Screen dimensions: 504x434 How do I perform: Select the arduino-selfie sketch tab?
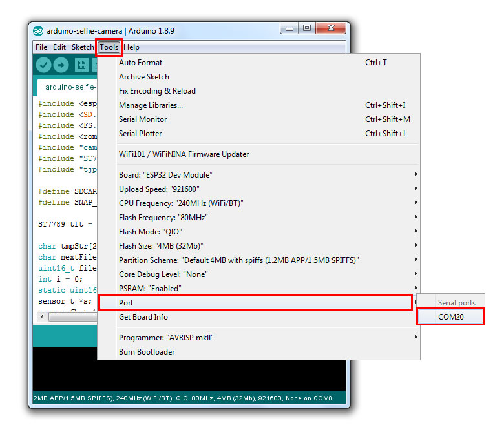[x=68, y=87]
